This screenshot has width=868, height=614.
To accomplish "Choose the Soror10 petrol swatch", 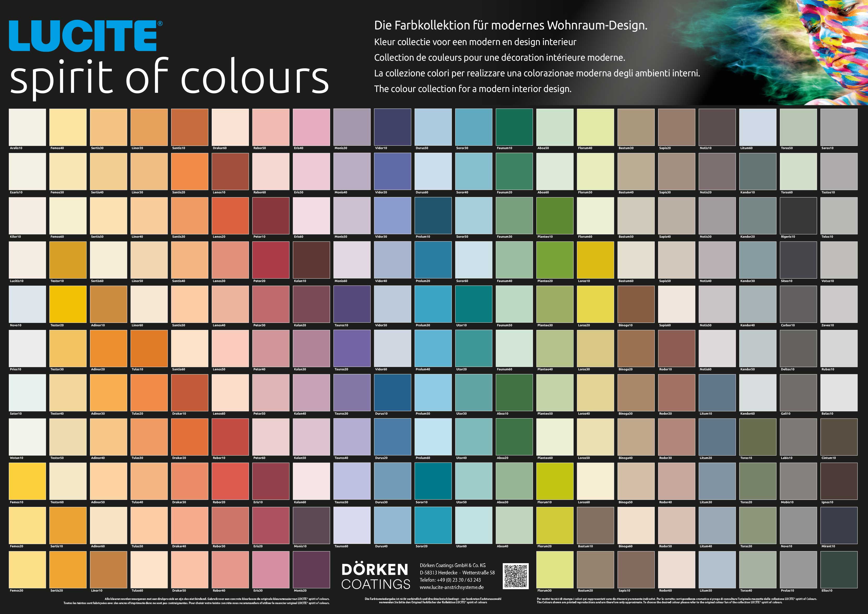I will point(433,481).
